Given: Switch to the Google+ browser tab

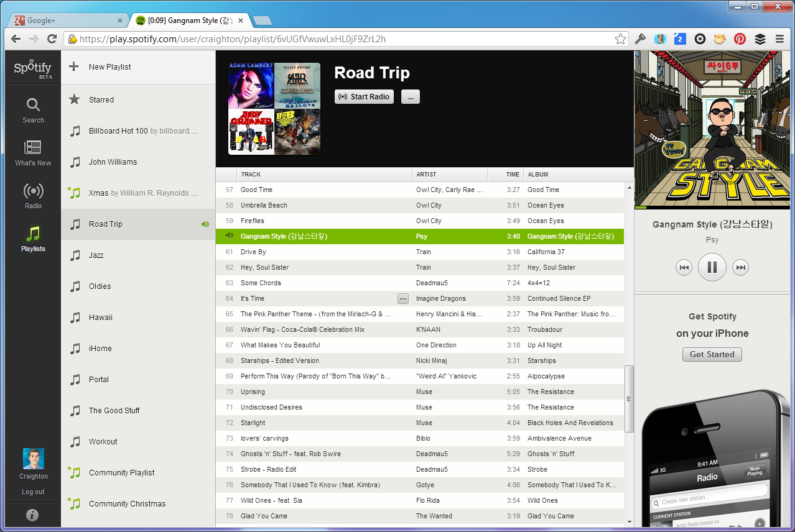Looking at the screenshot, I should [67, 21].
